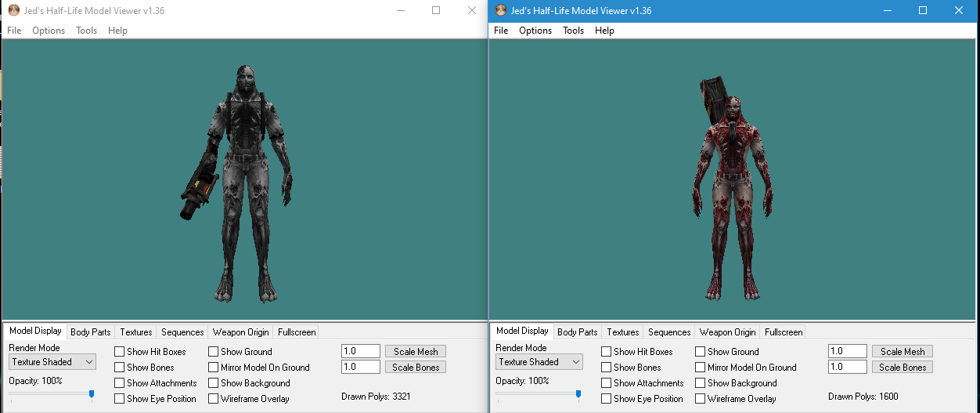Switch to Body Parts tab in left window
The width and height of the screenshot is (980, 413).
(91, 332)
